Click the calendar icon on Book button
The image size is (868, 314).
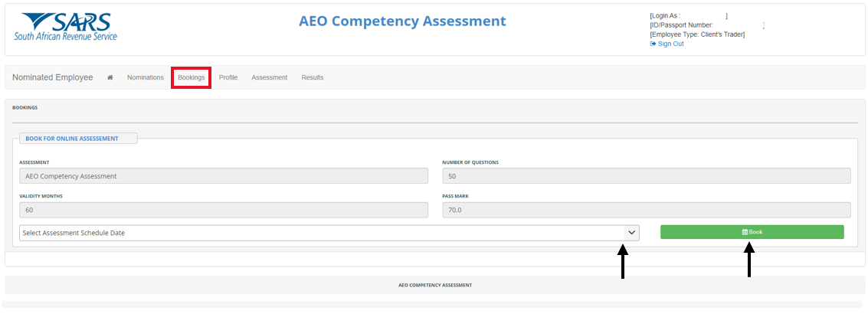pos(744,232)
